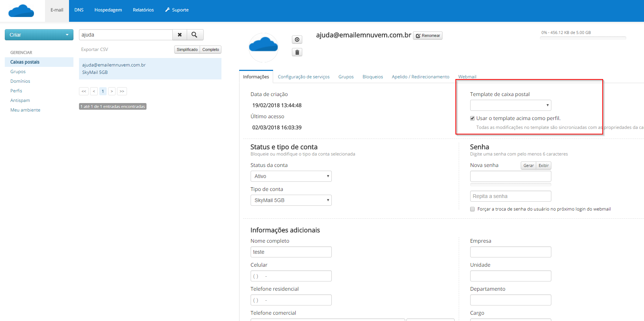Image resolution: width=644 pixels, height=321 pixels.
Task: Open the Bloqueios tab
Action: pos(372,77)
